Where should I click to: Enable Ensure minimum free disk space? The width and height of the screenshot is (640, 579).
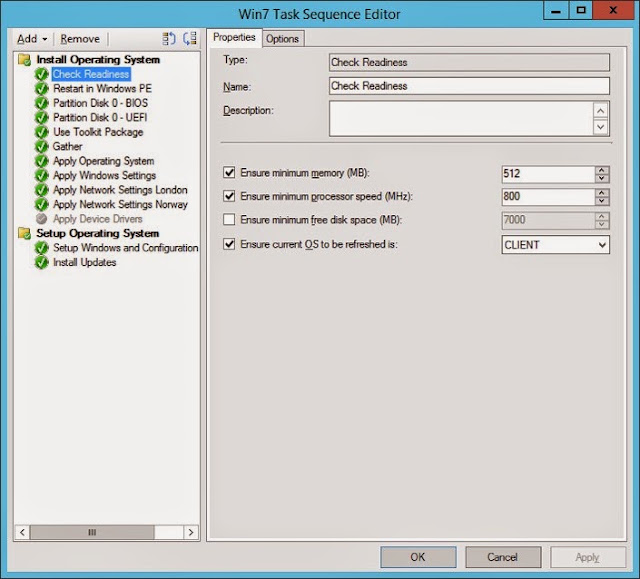[x=229, y=220]
